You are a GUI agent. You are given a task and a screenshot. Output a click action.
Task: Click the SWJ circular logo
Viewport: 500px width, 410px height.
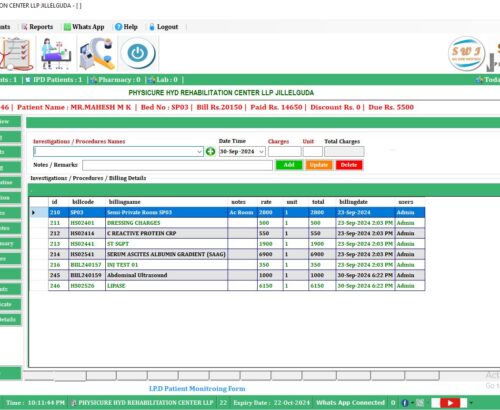(x=466, y=54)
